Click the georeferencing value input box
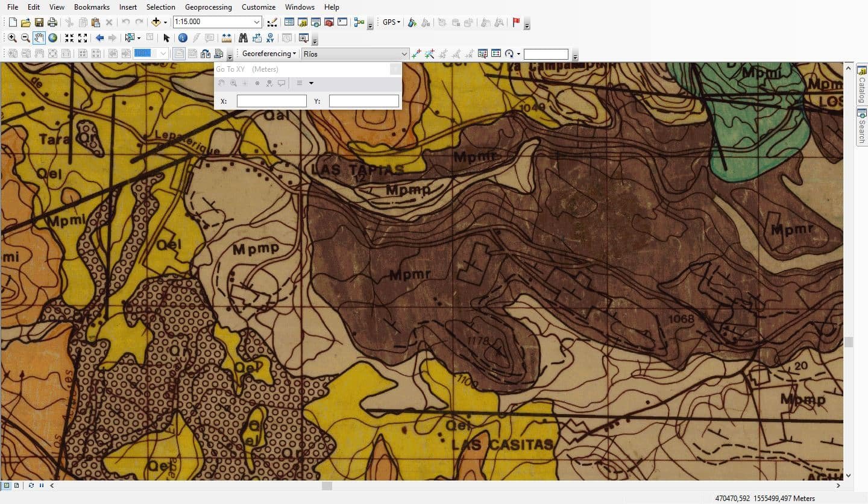The width and height of the screenshot is (868, 504). (x=546, y=54)
